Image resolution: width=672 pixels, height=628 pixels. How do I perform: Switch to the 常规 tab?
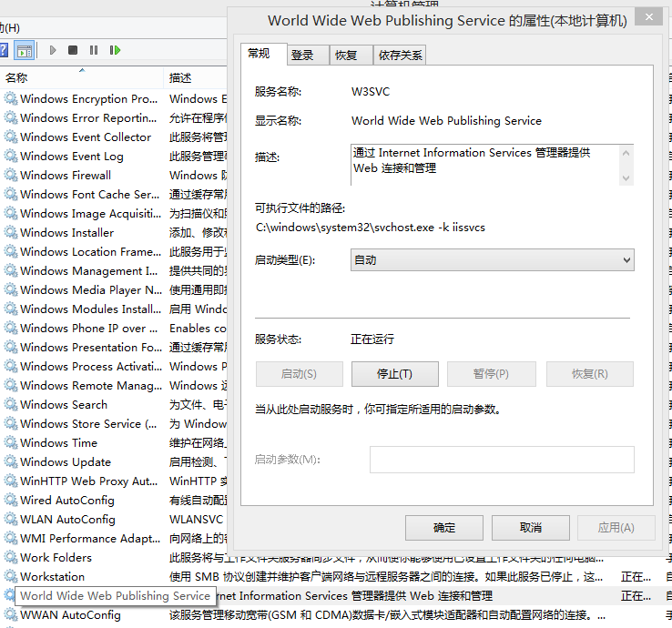coord(263,54)
